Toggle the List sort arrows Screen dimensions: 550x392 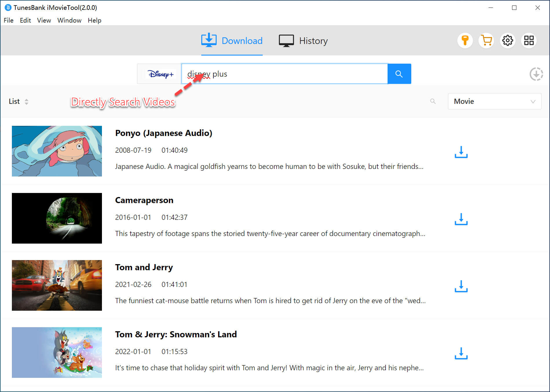point(26,102)
